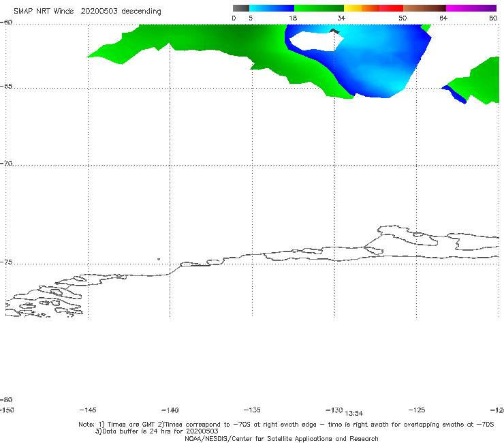Click the color bar label "18"
Viewport: 504px width, 443px height.
[x=293, y=18]
